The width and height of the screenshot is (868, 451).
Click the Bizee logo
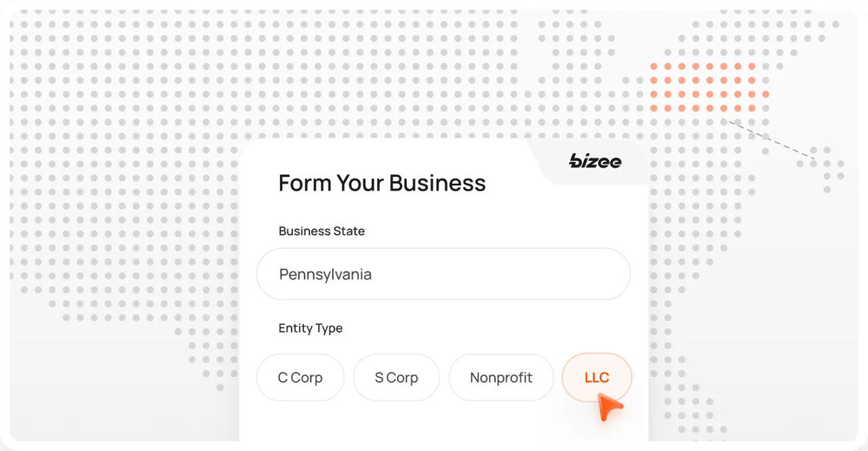point(595,161)
